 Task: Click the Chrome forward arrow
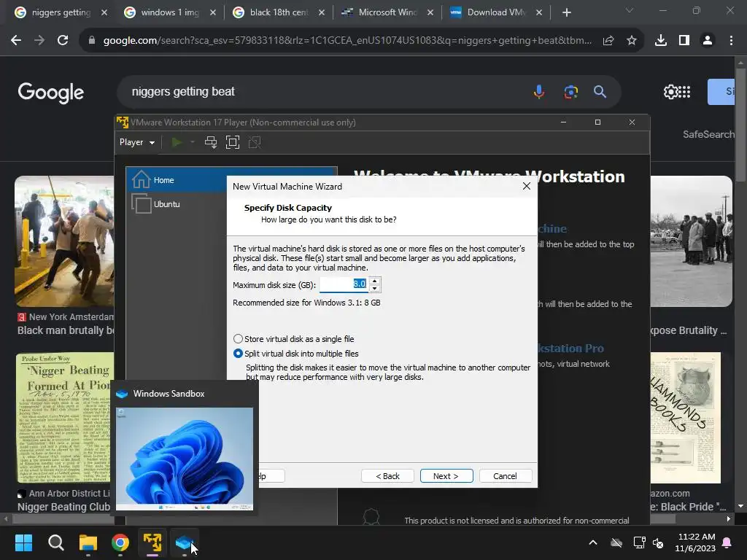click(x=39, y=41)
